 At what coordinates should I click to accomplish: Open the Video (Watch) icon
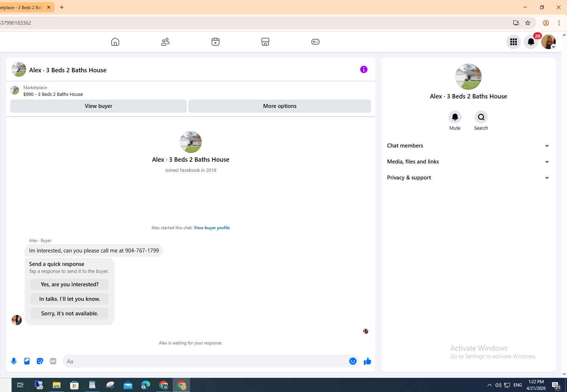tap(216, 42)
